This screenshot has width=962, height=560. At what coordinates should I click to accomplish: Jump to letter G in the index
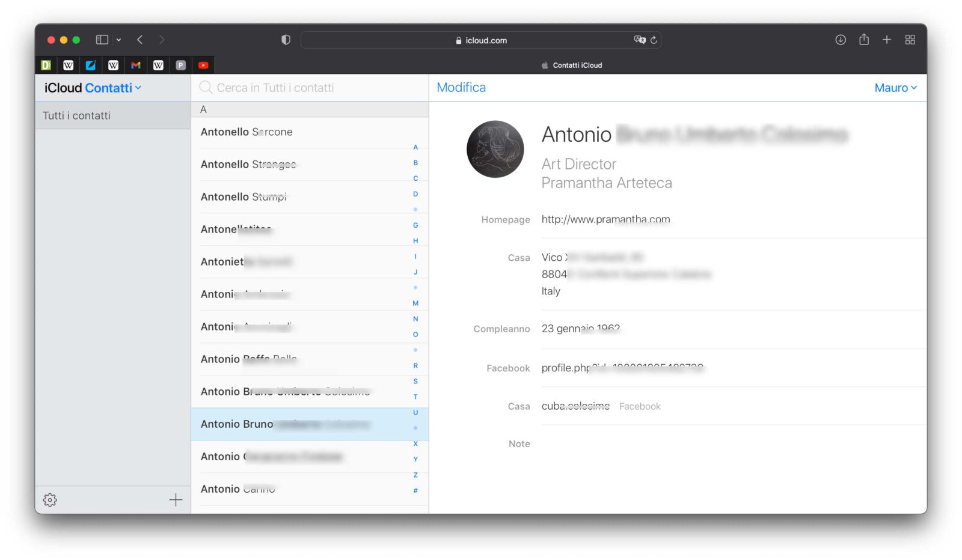coord(415,225)
